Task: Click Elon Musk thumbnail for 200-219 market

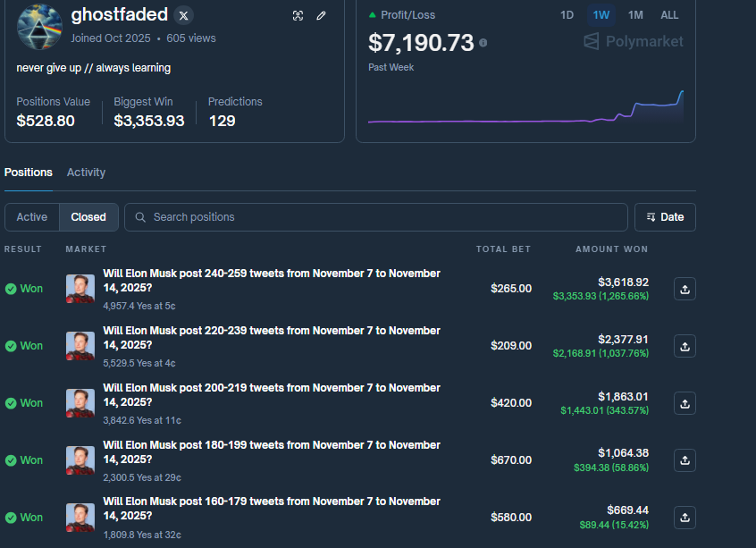Action: click(80, 403)
